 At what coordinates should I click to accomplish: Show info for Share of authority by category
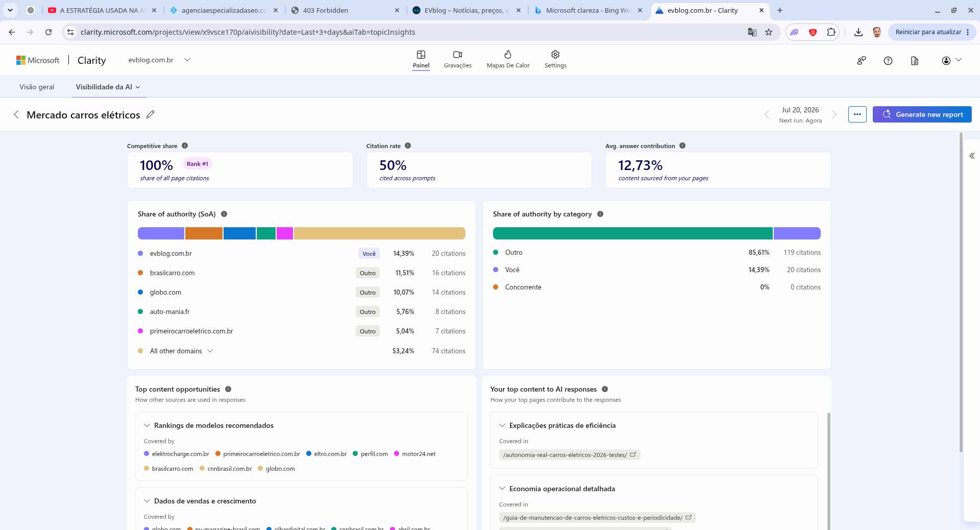(x=600, y=214)
